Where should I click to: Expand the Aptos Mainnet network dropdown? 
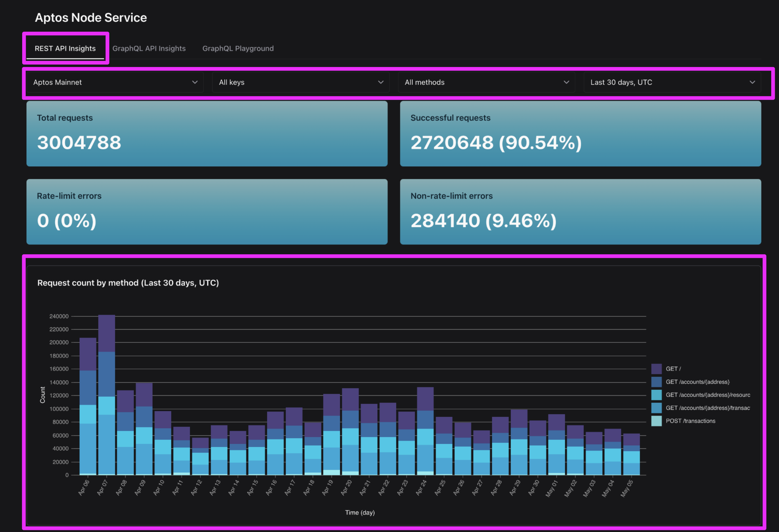[114, 82]
